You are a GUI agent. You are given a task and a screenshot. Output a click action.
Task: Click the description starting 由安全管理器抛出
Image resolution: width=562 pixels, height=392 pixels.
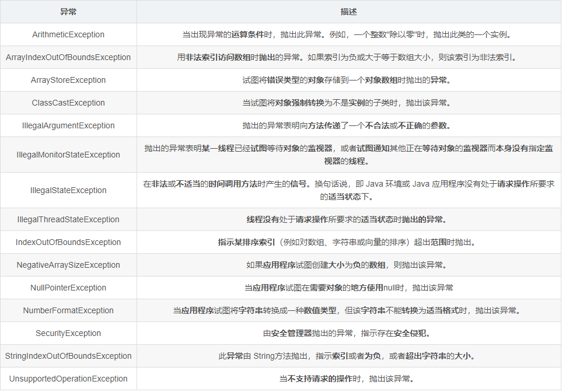348,333
